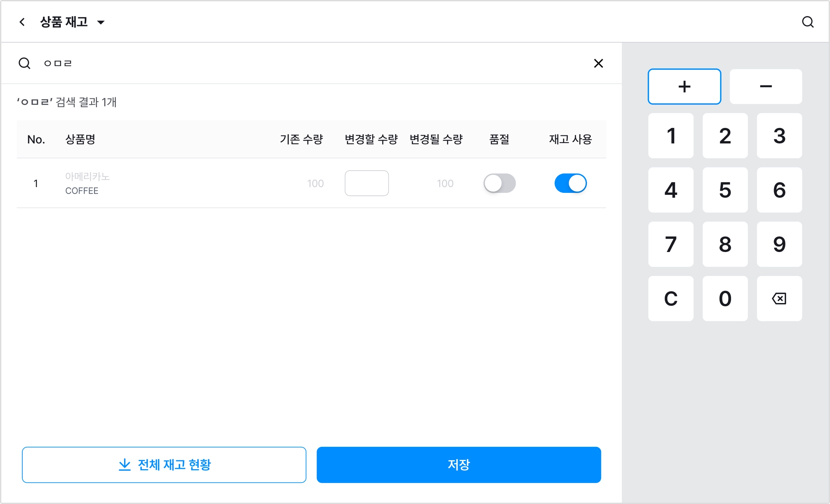Open the 상품 재고 title menu
The height and width of the screenshot is (504, 830).
[64, 22]
